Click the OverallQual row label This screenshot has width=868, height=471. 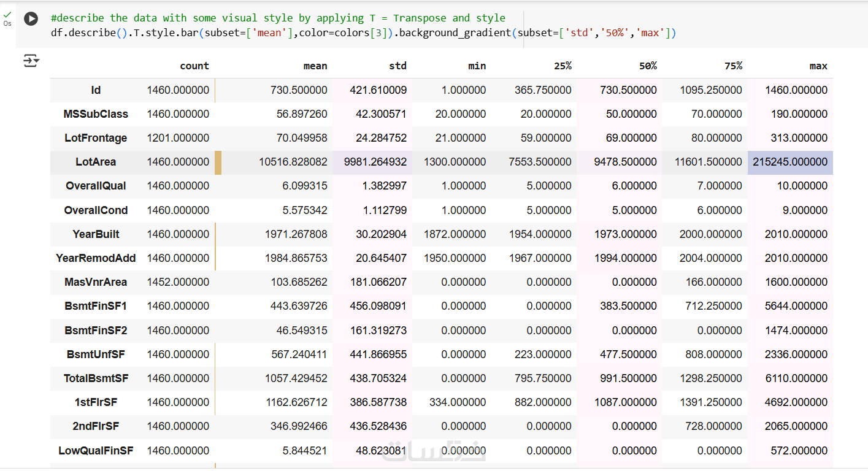coord(96,186)
